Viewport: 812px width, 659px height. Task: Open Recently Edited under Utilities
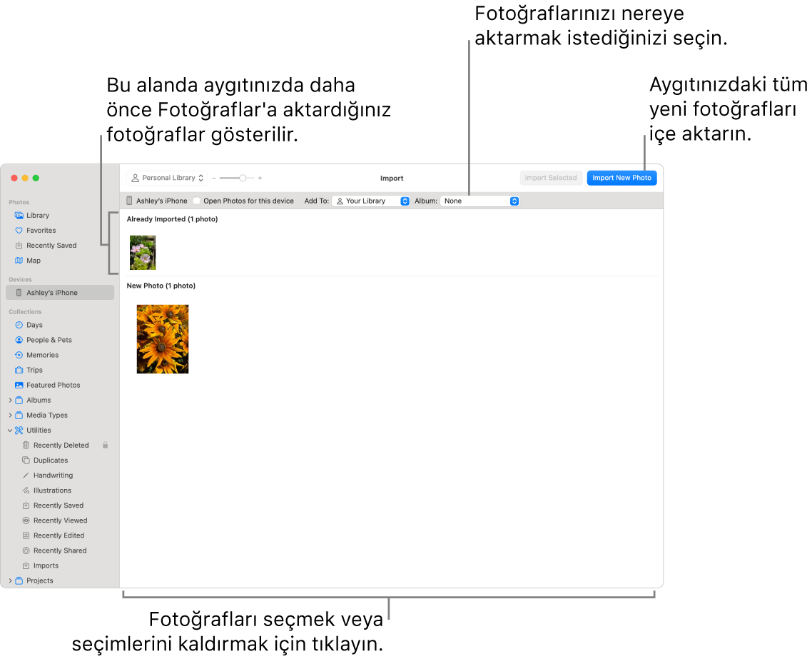coord(60,535)
